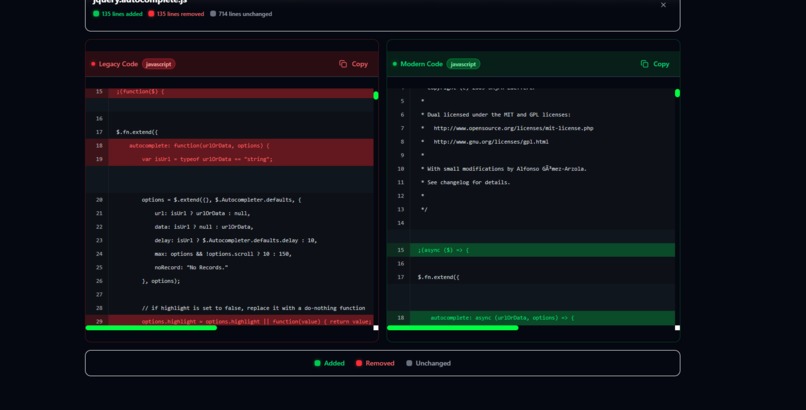Click the Legacy Code vertical scrollbar thumb

(376, 96)
